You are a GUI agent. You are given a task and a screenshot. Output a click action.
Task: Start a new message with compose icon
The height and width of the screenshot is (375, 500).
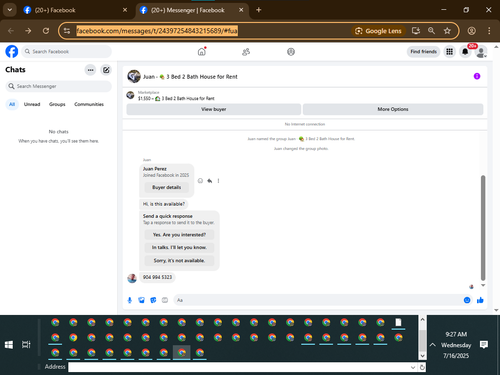(x=106, y=70)
